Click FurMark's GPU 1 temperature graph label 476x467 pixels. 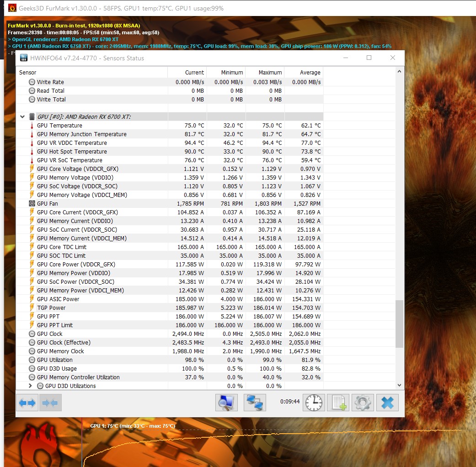[133, 426]
